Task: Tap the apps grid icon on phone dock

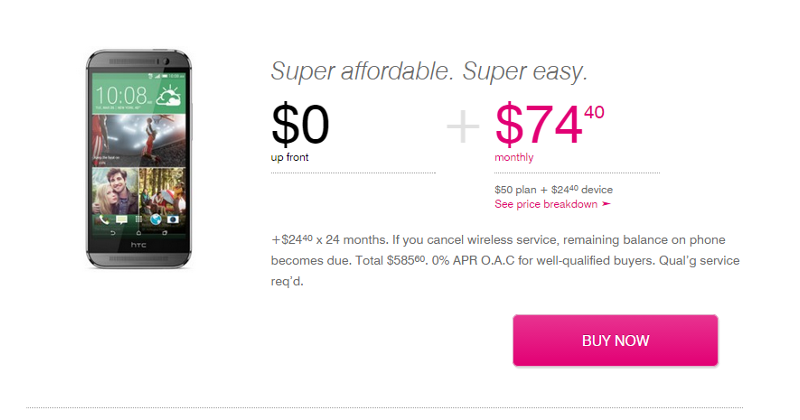Action: tap(138, 220)
